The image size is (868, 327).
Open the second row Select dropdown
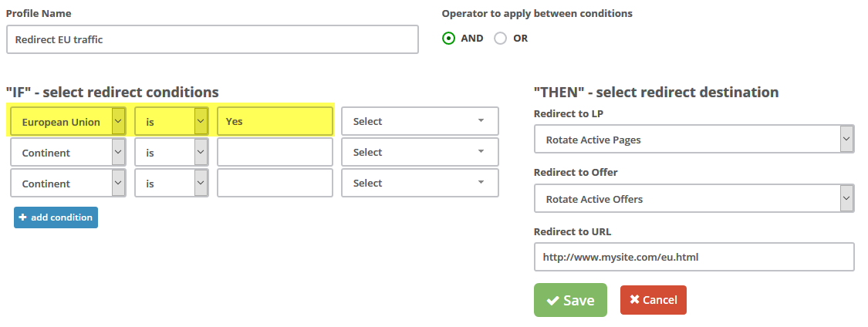click(x=420, y=153)
